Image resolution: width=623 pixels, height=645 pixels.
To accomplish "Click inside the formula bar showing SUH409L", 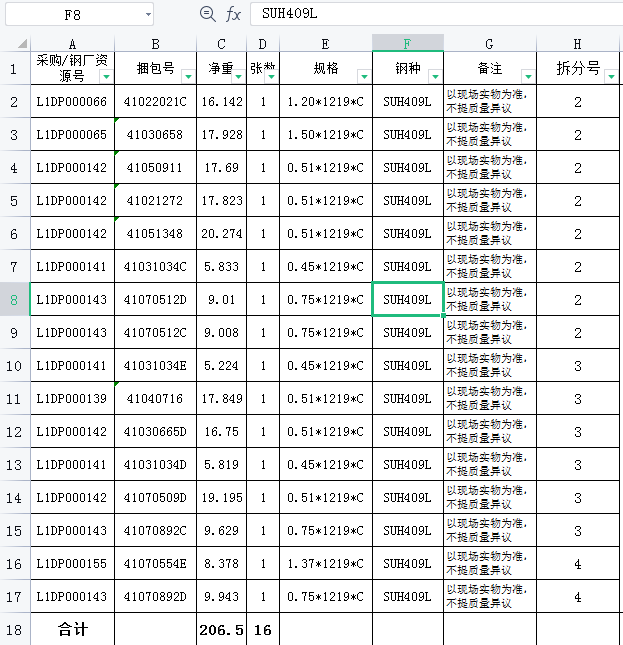I will [x=430, y=14].
